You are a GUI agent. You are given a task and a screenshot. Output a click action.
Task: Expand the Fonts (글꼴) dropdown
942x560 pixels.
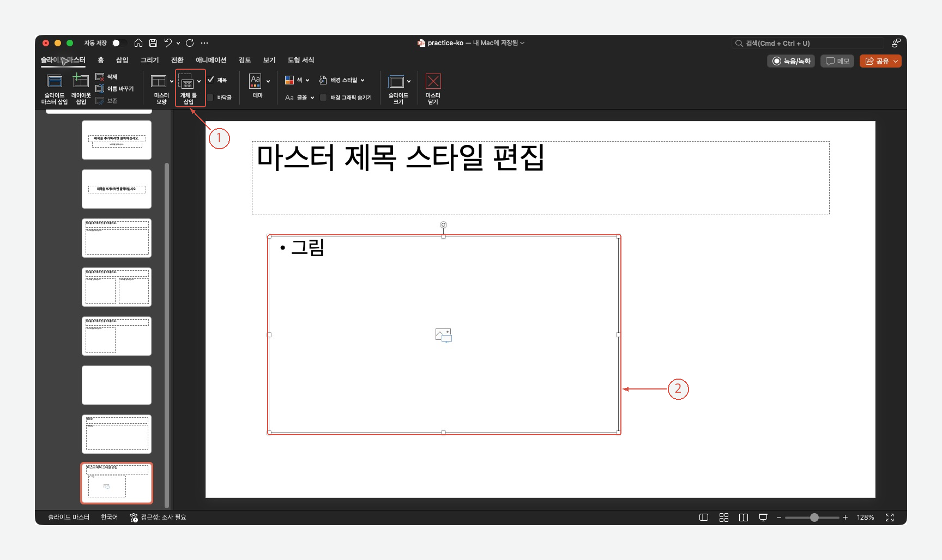[x=312, y=98]
